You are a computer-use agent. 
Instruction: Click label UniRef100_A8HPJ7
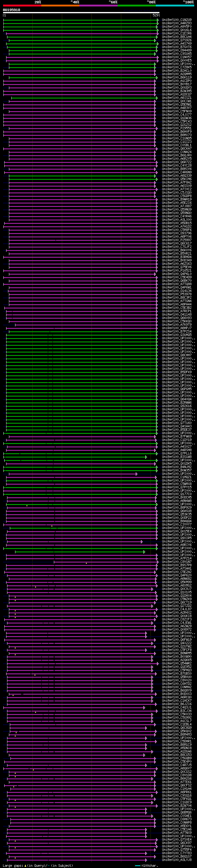coord(177,328)
